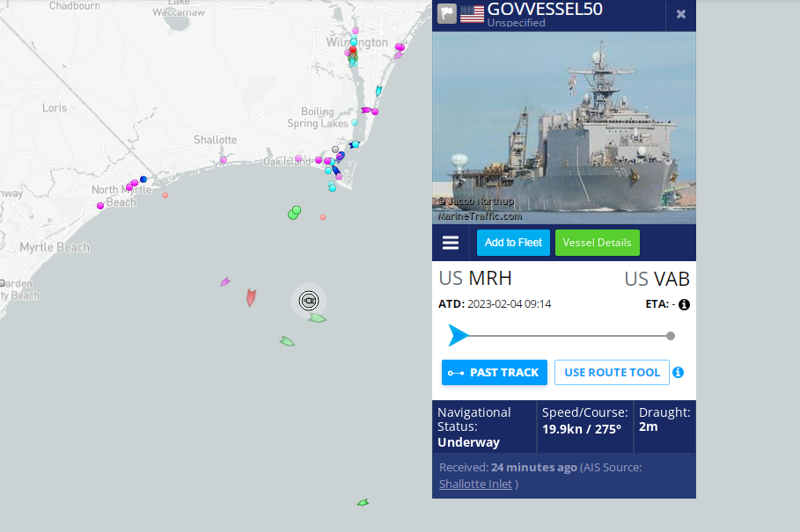Click the flag icon beside GOVVESSEL50
Screen dimensions: 800x532
(x=447, y=14)
